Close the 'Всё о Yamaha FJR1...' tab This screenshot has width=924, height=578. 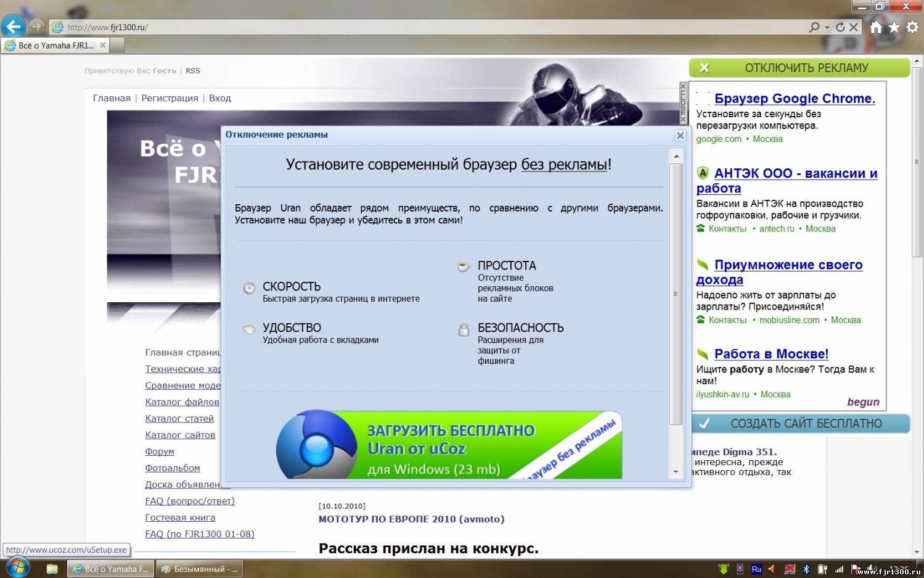pyautogui.click(x=103, y=45)
